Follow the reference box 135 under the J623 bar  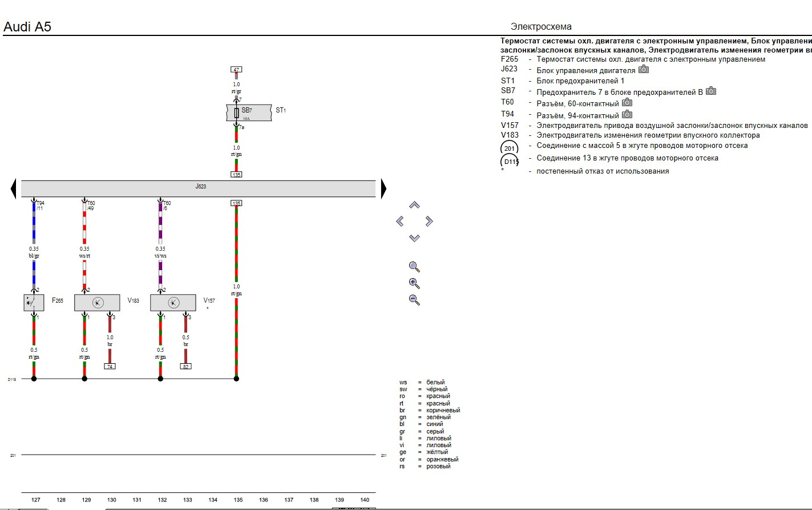(x=236, y=203)
